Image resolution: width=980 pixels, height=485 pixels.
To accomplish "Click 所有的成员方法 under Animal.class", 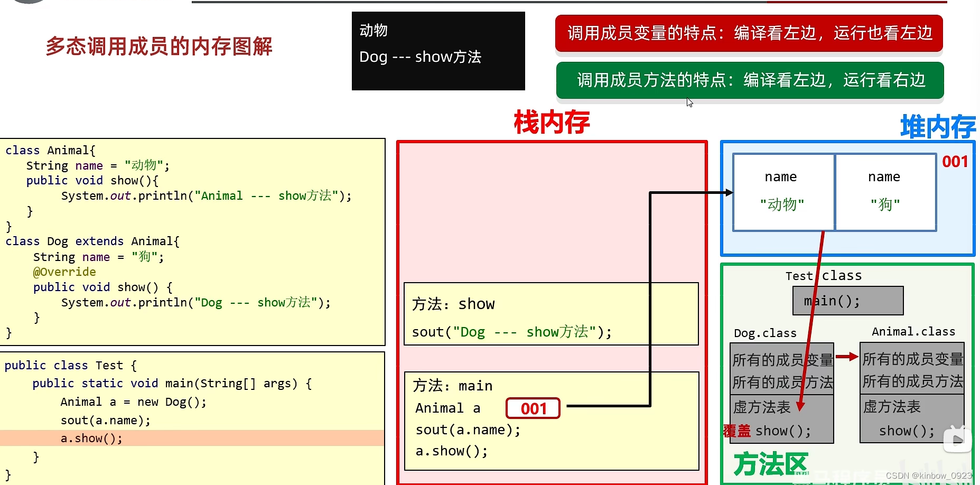I will [x=912, y=381].
